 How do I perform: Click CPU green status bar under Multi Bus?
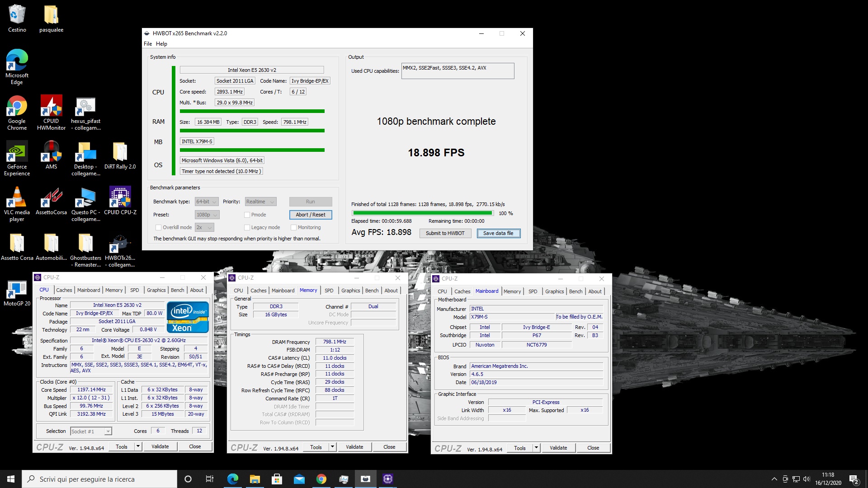[252, 111]
